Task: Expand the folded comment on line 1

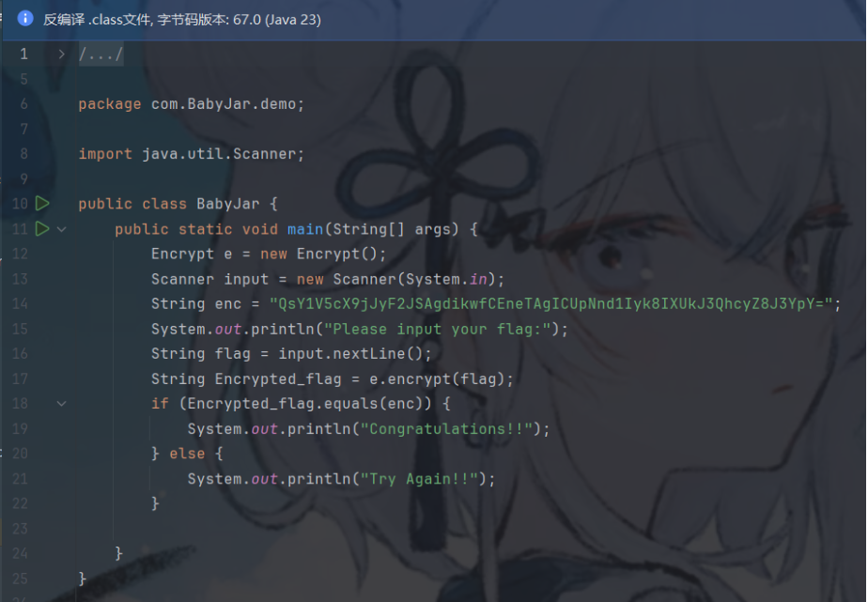Action: 61,54
